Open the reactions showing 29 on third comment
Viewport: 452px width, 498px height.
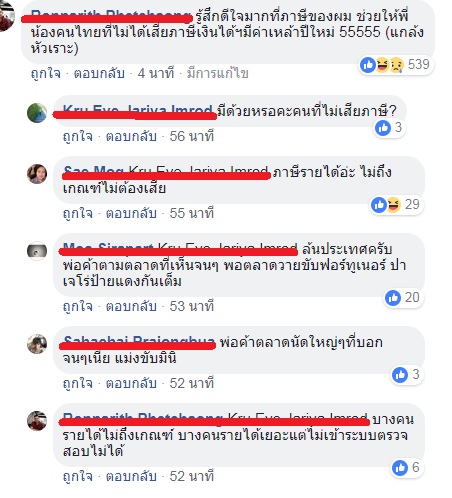point(397,204)
